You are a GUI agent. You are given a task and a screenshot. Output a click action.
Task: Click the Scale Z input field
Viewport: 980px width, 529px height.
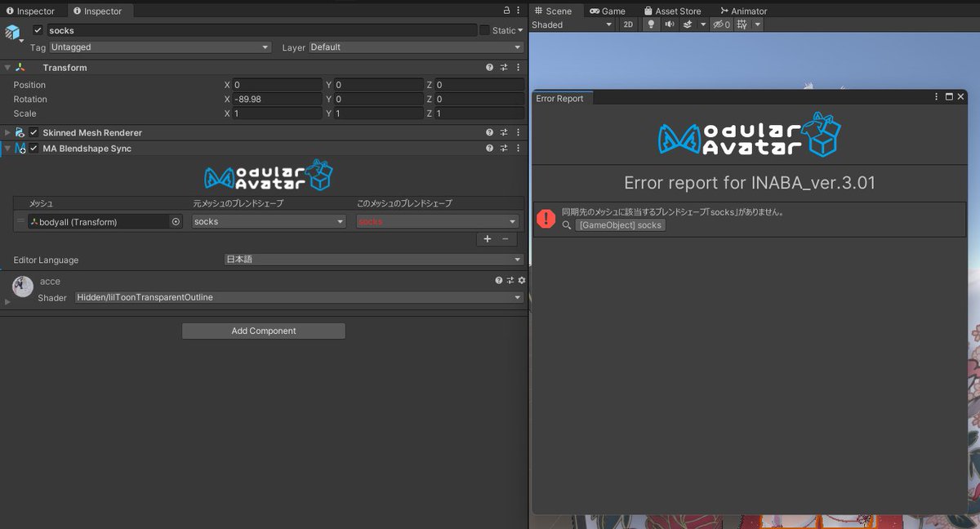479,113
